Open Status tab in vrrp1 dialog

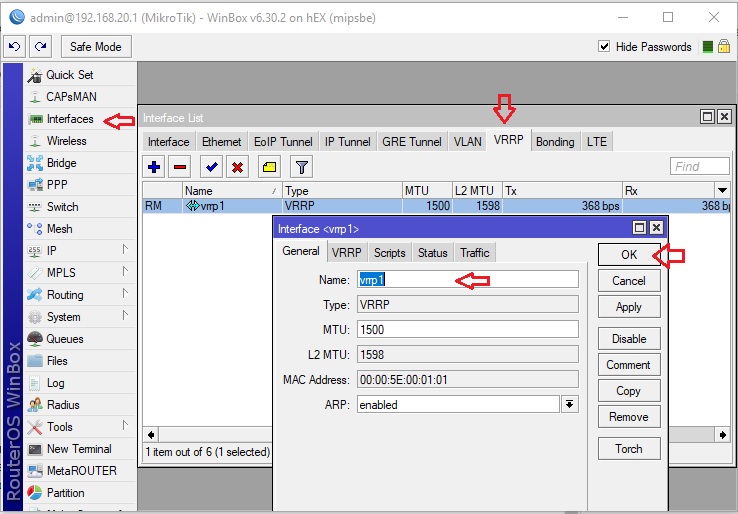coord(432,253)
